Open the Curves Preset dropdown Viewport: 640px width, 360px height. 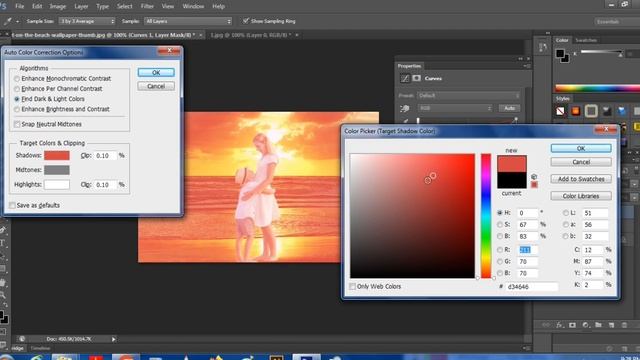point(469,96)
